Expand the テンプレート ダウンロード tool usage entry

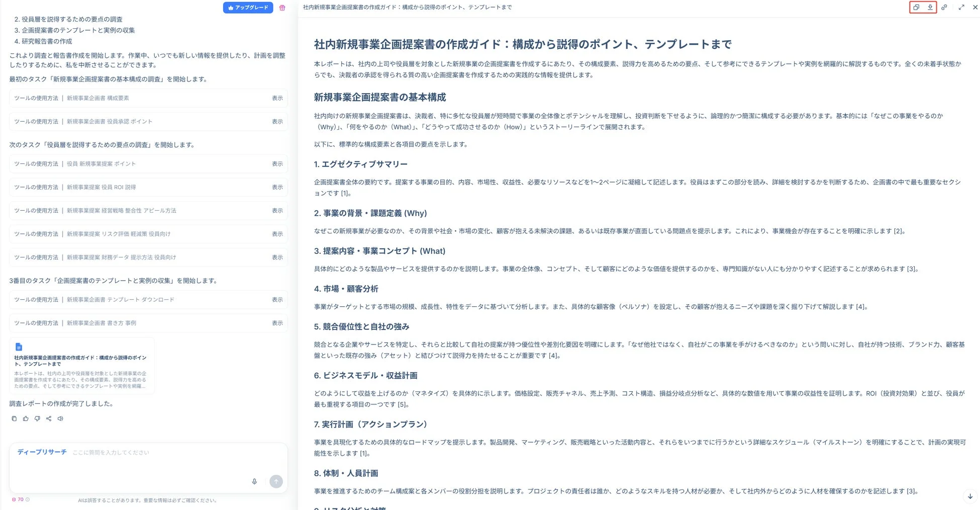tap(277, 299)
